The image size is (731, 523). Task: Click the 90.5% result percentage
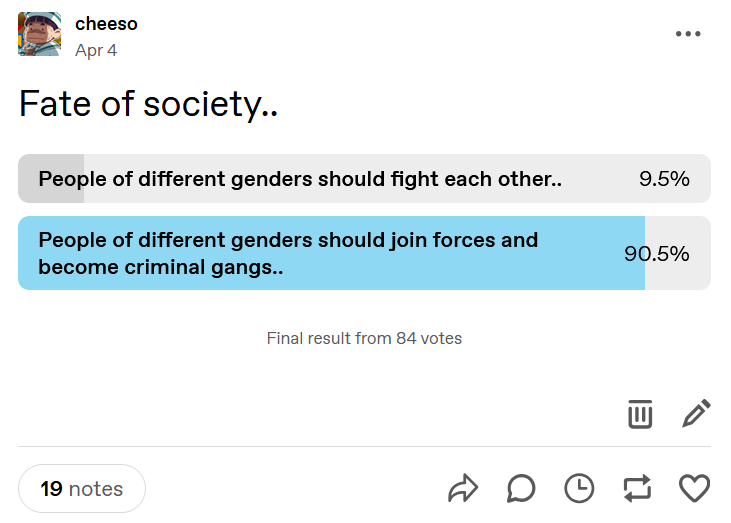click(657, 254)
